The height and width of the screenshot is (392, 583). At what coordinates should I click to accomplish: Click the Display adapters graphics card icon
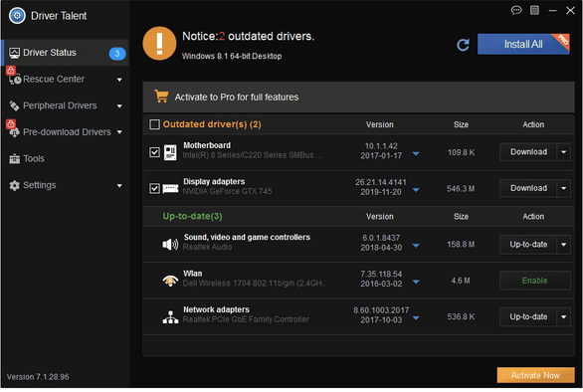[x=171, y=189]
